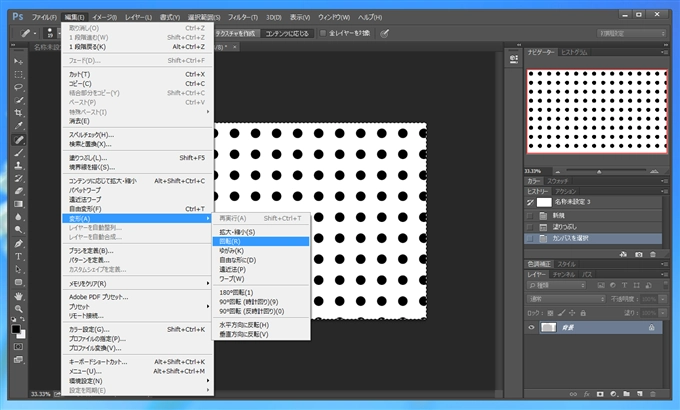The image size is (680, 410).
Task: Set history brush source for 塗りつぶし state
Action: pos(530,227)
